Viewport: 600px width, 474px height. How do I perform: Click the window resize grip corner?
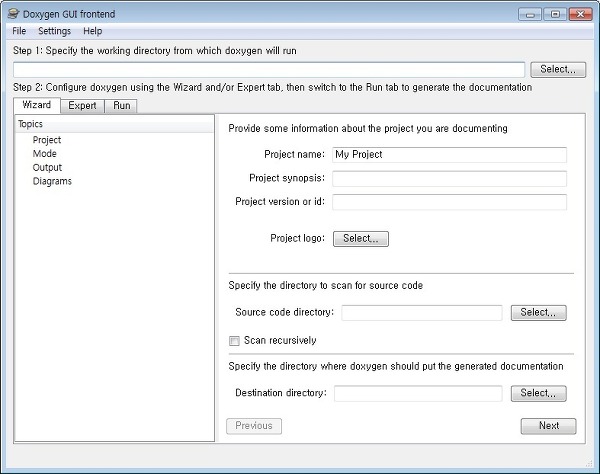[589, 464]
